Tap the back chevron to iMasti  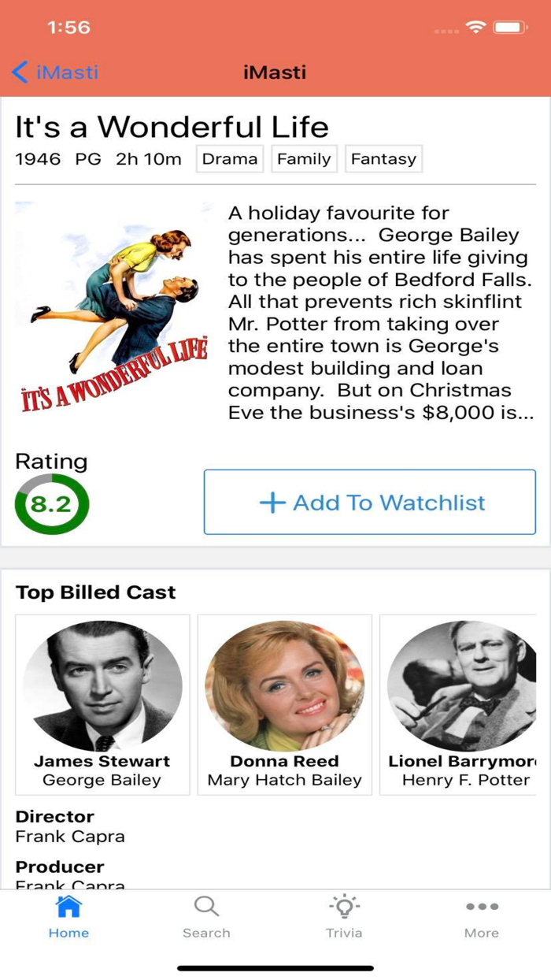[x=20, y=72]
